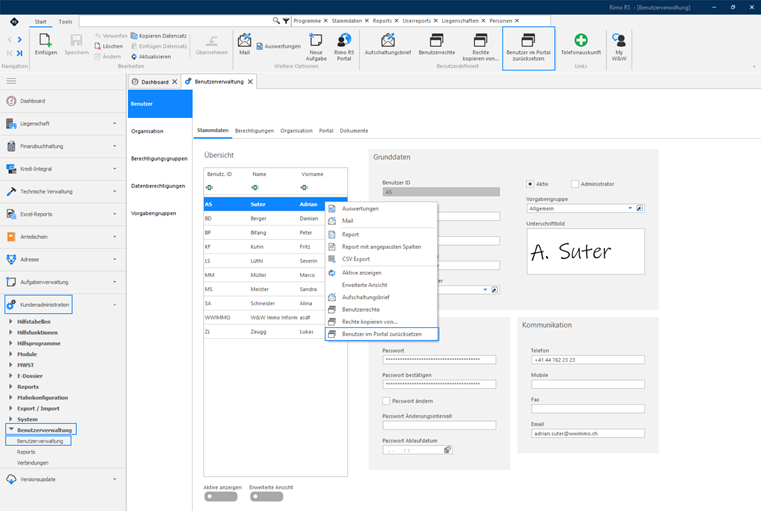This screenshot has height=511, width=761.
Task: Expand Technische Verwaltung sidebar section
Action: point(115,191)
